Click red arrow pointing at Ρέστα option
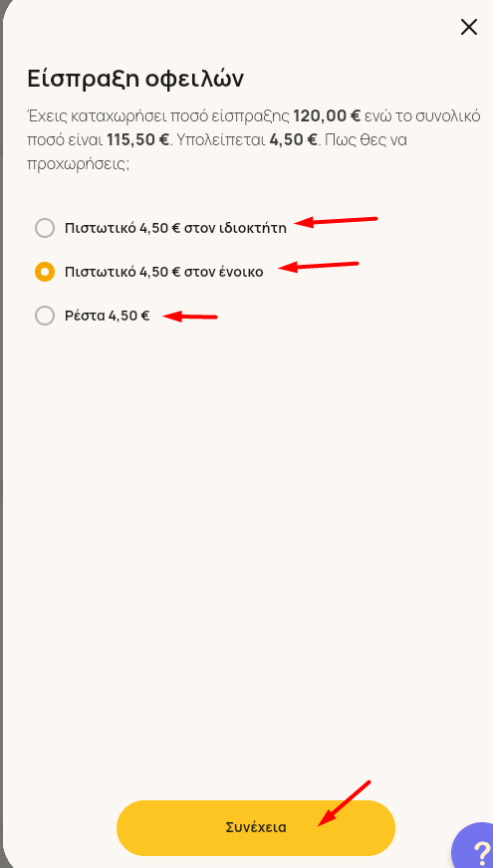The width and height of the screenshot is (493, 868). [190, 317]
